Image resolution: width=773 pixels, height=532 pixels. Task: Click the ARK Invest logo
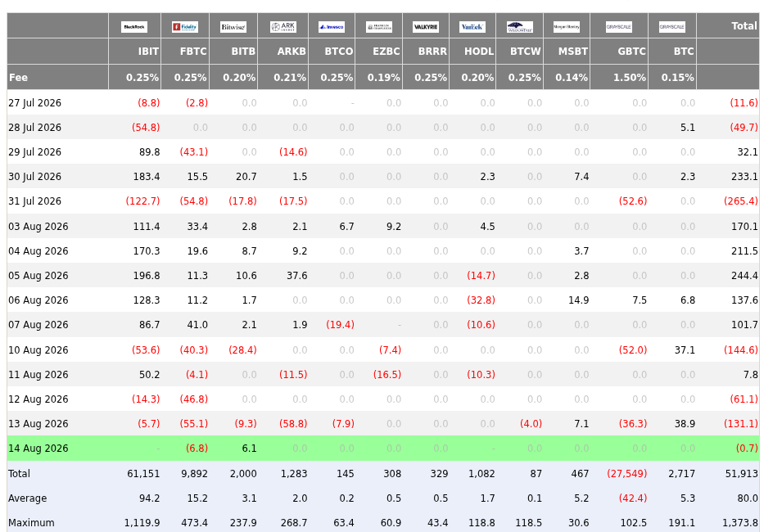(283, 26)
